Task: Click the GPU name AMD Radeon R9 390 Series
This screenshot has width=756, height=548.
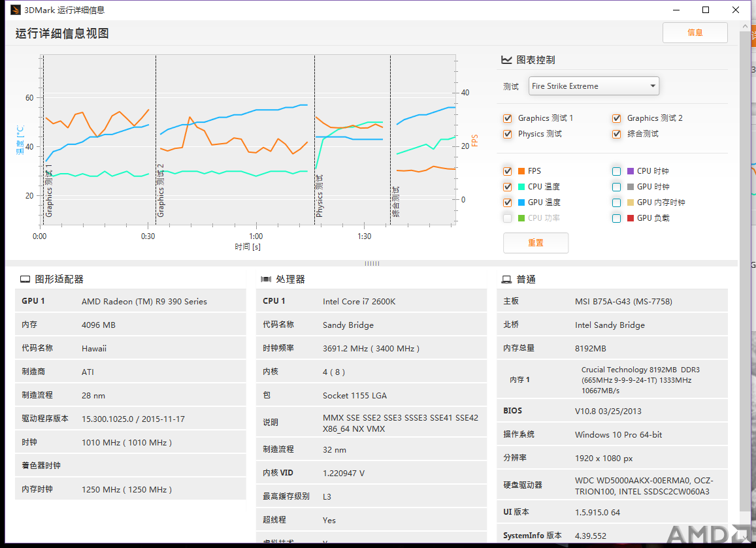Action: [x=144, y=301]
